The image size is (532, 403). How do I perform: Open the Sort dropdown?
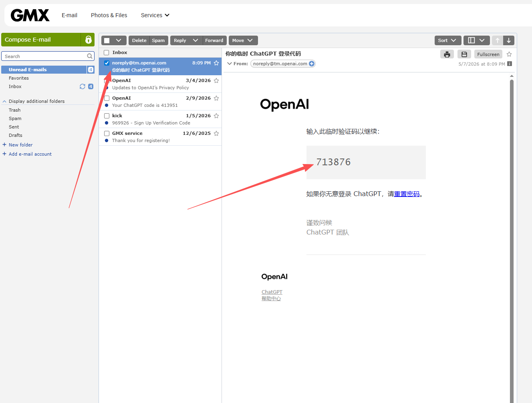click(448, 40)
